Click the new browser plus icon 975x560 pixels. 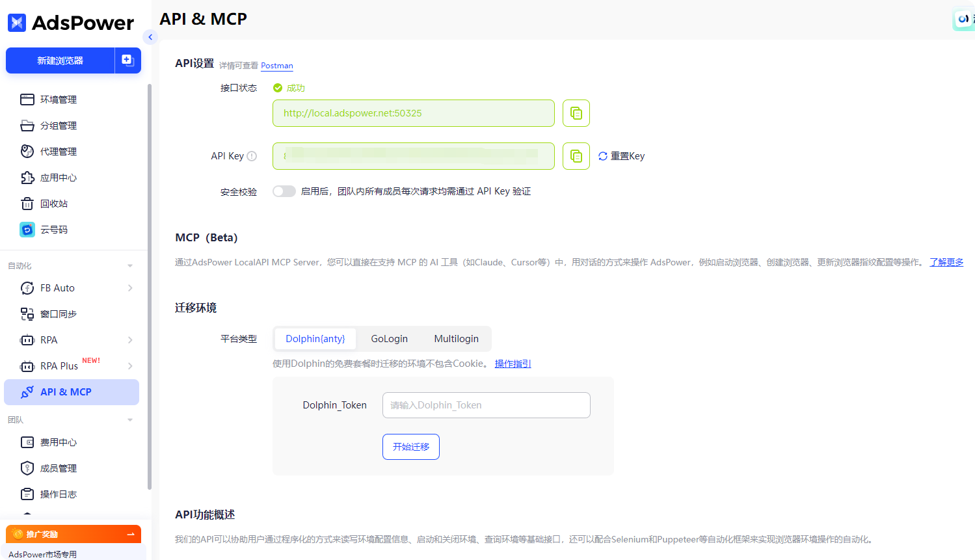[x=127, y=60]
